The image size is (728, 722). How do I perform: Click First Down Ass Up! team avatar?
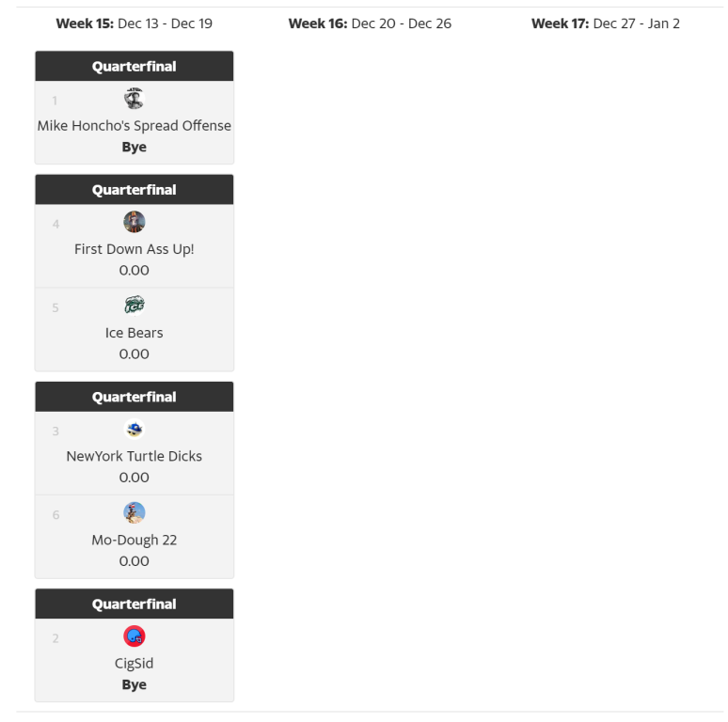[x=135, y=222]
